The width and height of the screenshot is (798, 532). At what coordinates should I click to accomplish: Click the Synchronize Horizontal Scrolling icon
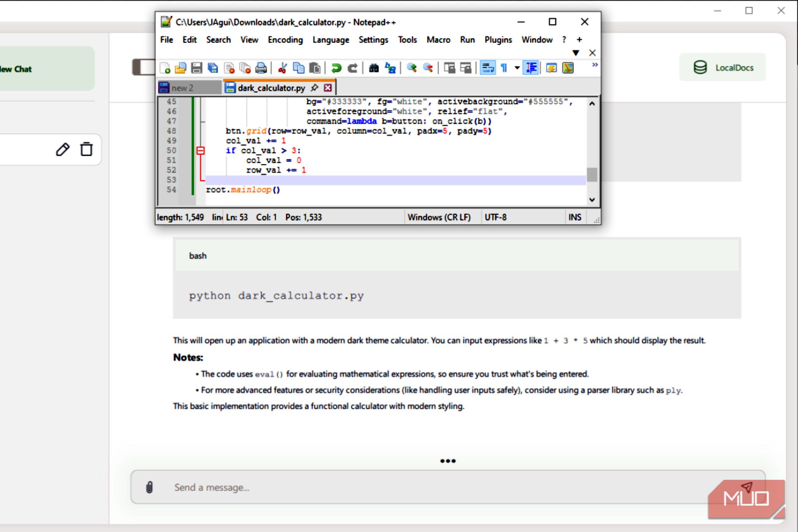click(x=466, y=68)
